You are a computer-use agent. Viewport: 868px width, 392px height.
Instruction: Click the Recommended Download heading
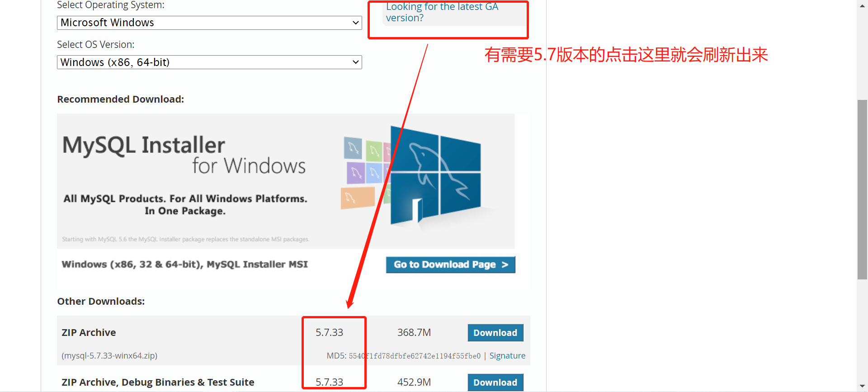121,99
